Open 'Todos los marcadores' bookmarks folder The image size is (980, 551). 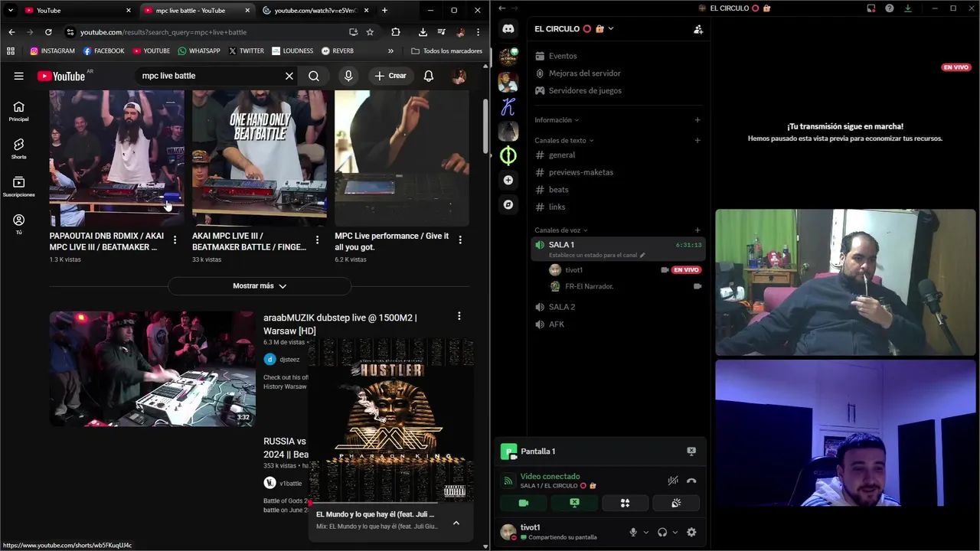click(447, 51)
